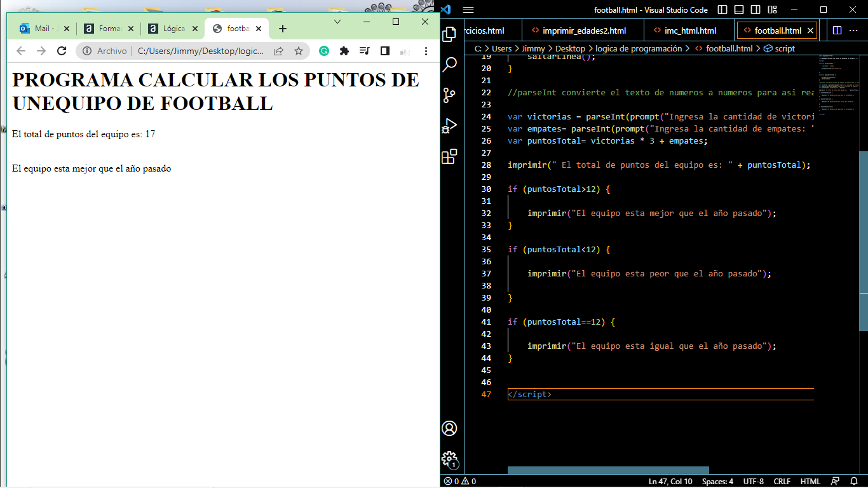Open the Chrome tab search chevron
This screenshot has width=868, height=488.
coord(337,22)
